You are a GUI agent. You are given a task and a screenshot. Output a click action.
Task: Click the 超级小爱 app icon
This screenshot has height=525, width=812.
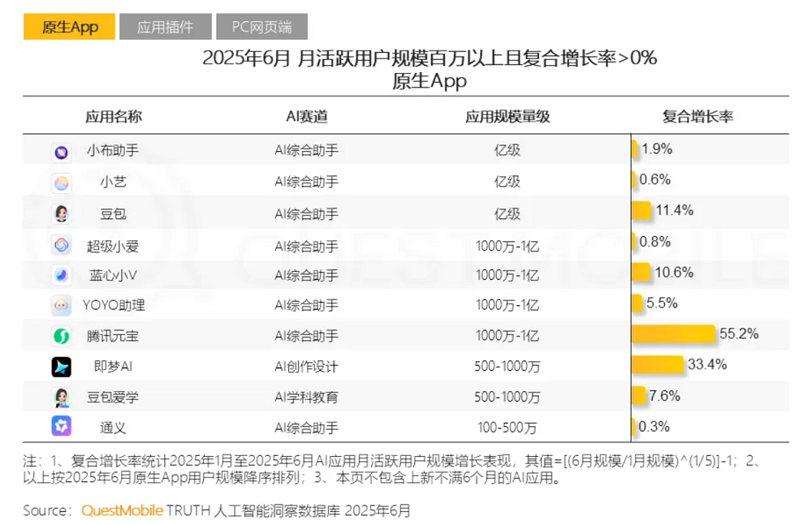(62, 244)
